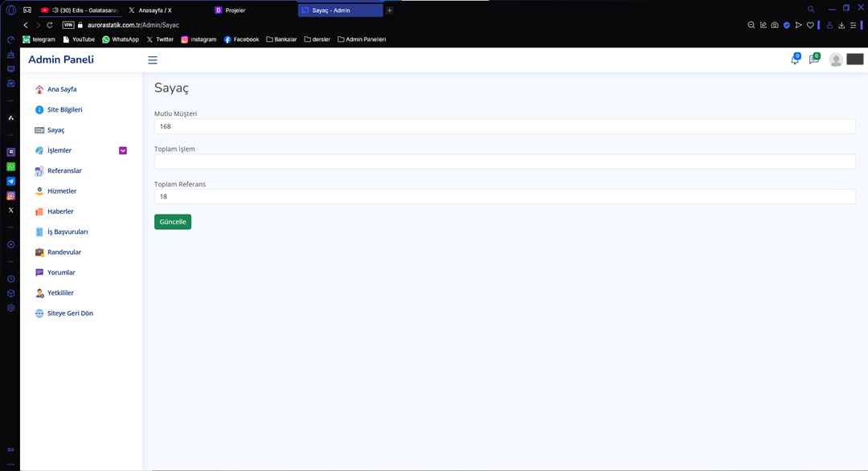Image resolution: width=868 pixels, height=471 pixels.
Task: Click the Yorumlar comment icon
Action: 39,273
